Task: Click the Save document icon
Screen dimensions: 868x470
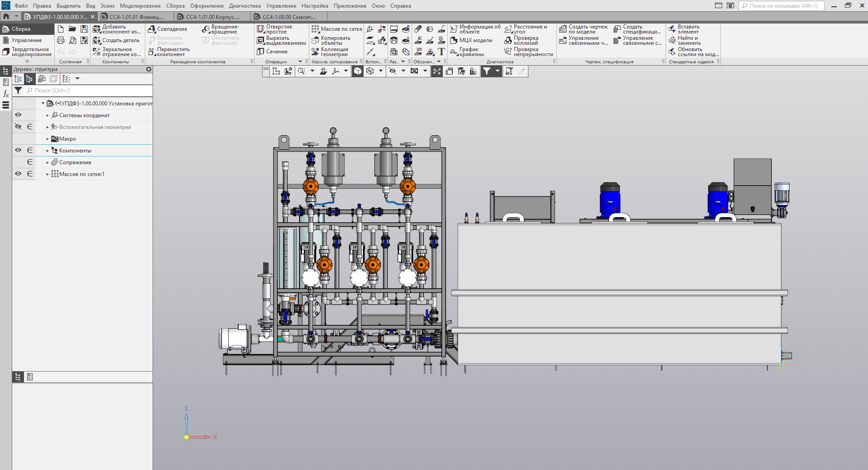Action: tap(84, 29)
